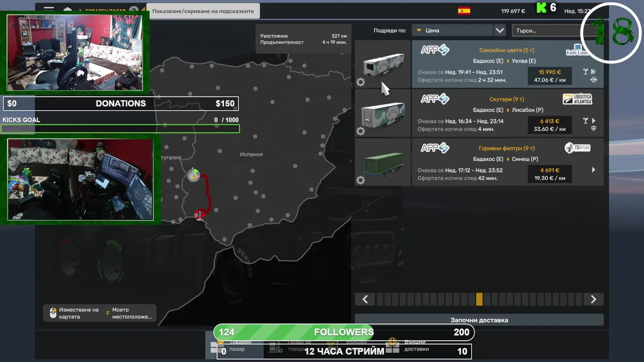Screen dimensions: 644x362
Task: Open trailer settings gear for Горивни филтри job
Action: tap(360, 180)
